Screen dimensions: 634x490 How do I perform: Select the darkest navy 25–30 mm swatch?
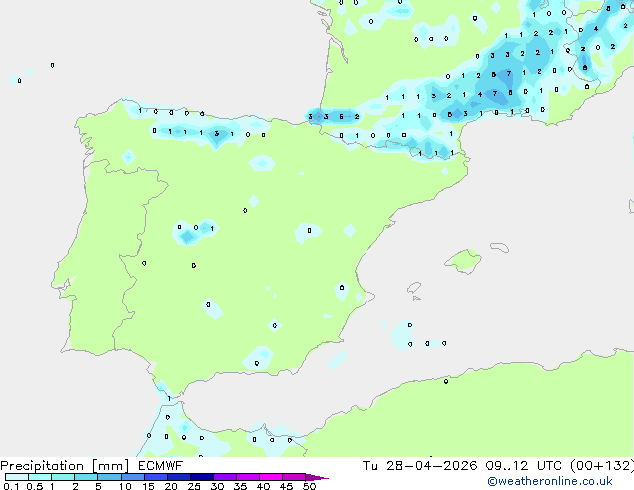(202, 477)
